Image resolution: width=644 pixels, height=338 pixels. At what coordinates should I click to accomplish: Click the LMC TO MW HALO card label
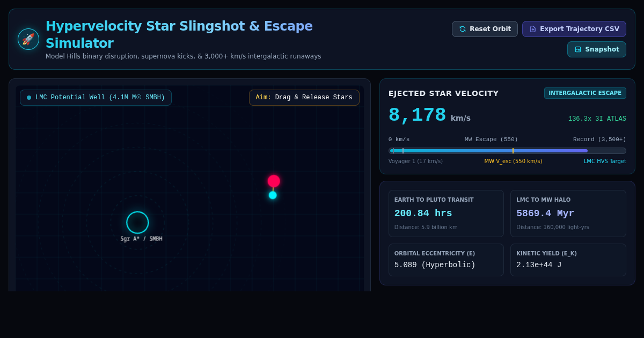point(544,200)
